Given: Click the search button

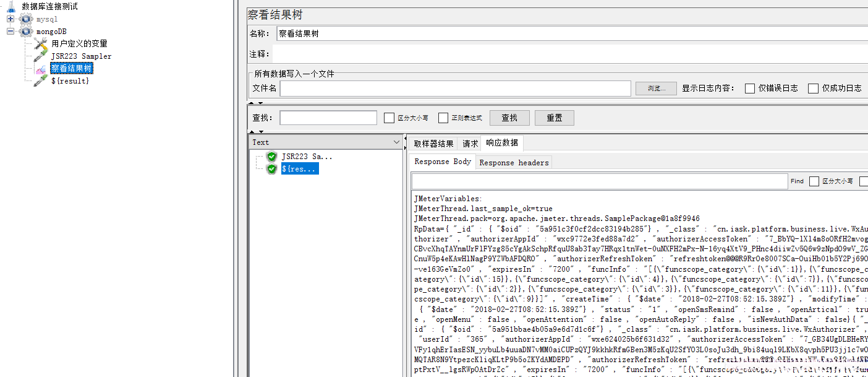Looking at the screenshot, I should coord(509,118).
